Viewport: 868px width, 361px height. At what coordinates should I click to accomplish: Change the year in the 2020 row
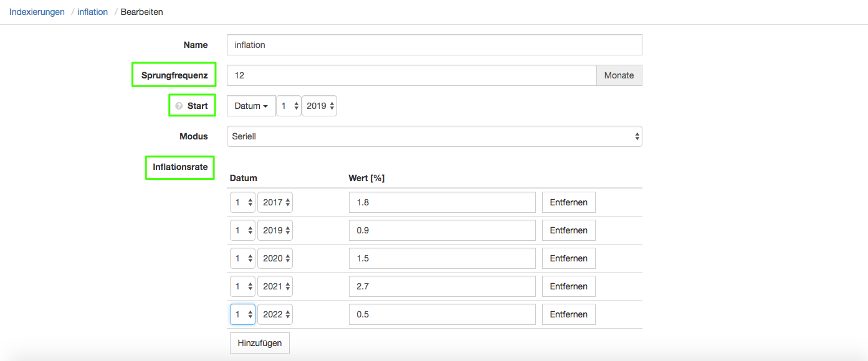click(x=275, y=258)
